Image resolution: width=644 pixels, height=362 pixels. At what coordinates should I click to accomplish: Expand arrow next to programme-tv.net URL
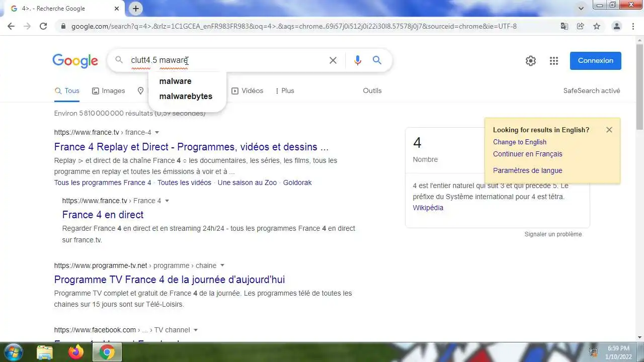click(x=222, y=265)
